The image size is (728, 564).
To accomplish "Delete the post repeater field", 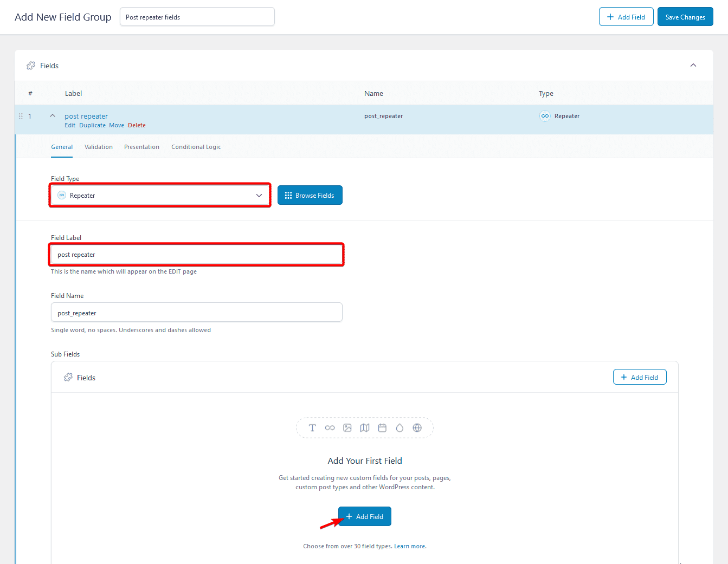I will (137, 125).
